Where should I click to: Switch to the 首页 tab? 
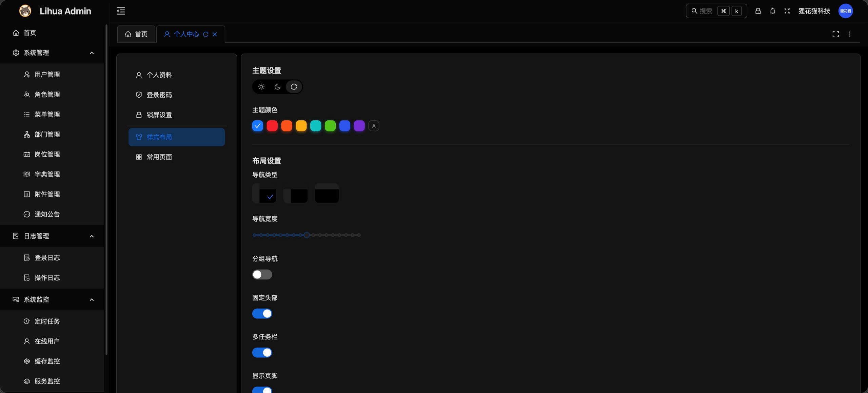(x=136, y=34)
